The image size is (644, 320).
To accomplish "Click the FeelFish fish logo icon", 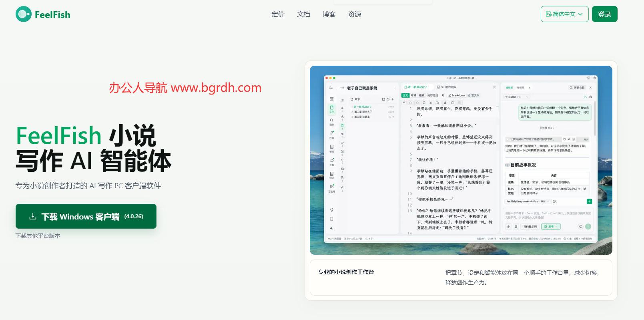I will coord(24,14).
